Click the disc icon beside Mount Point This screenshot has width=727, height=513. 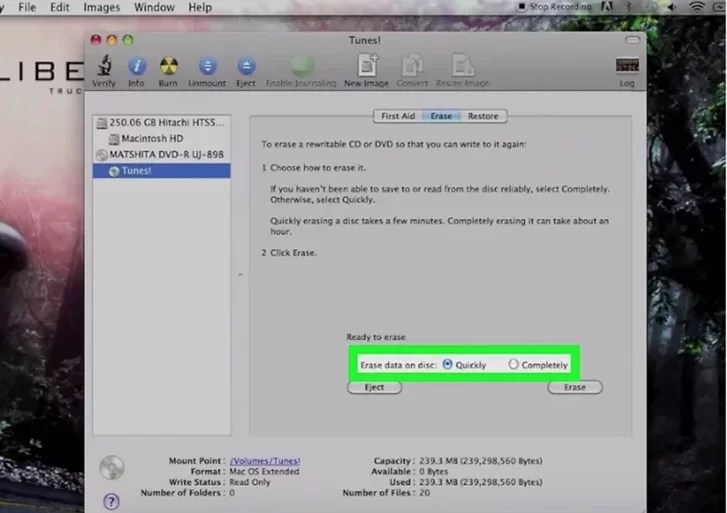[x=112, y=467]
